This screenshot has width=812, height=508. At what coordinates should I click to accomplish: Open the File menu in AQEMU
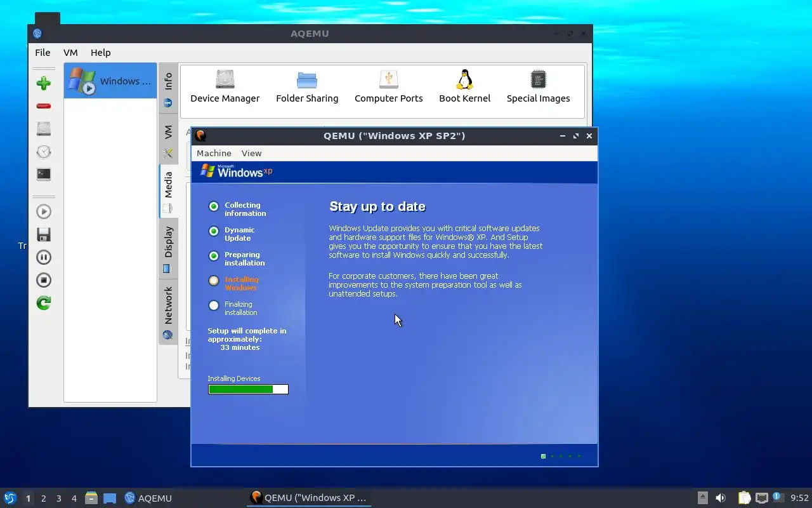[x=43, y=53]
